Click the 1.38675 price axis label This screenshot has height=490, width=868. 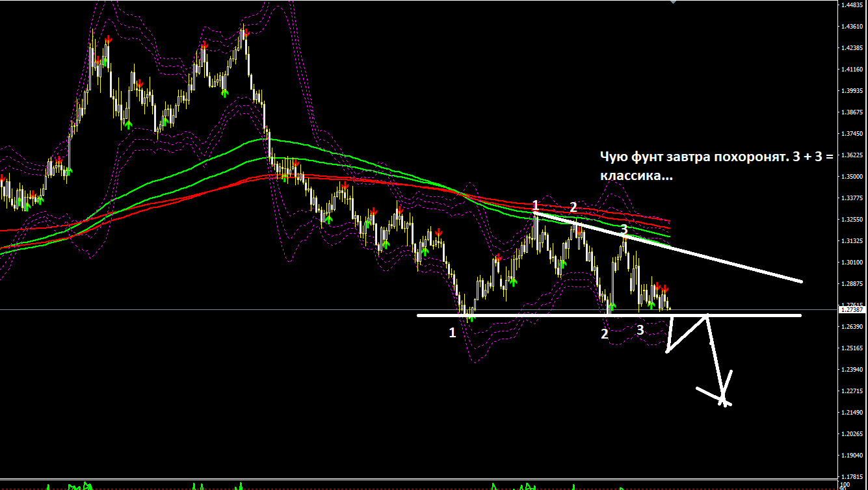coord(852,112)
